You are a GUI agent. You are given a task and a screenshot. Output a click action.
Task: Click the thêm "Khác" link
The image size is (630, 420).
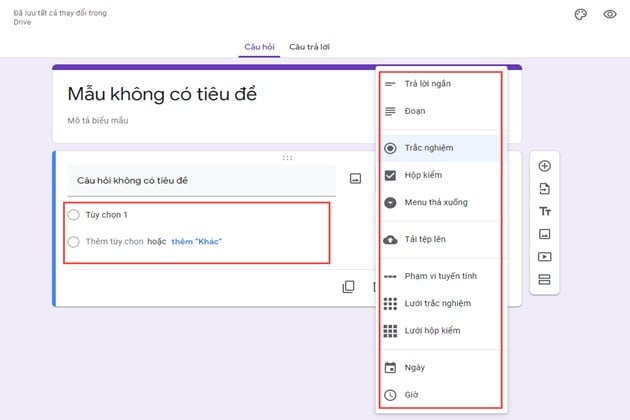[x=196, y=242]
